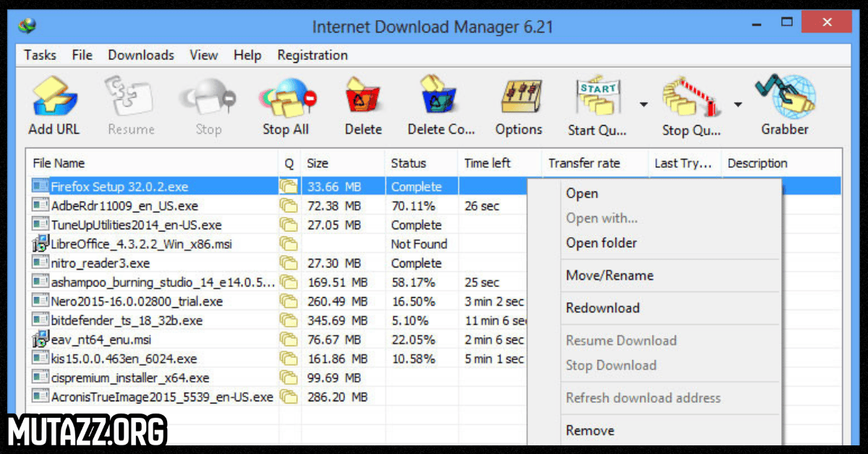Choose Move/Rename in the context menu
Viewport: 868px width, 454px height.
[609, 275]
